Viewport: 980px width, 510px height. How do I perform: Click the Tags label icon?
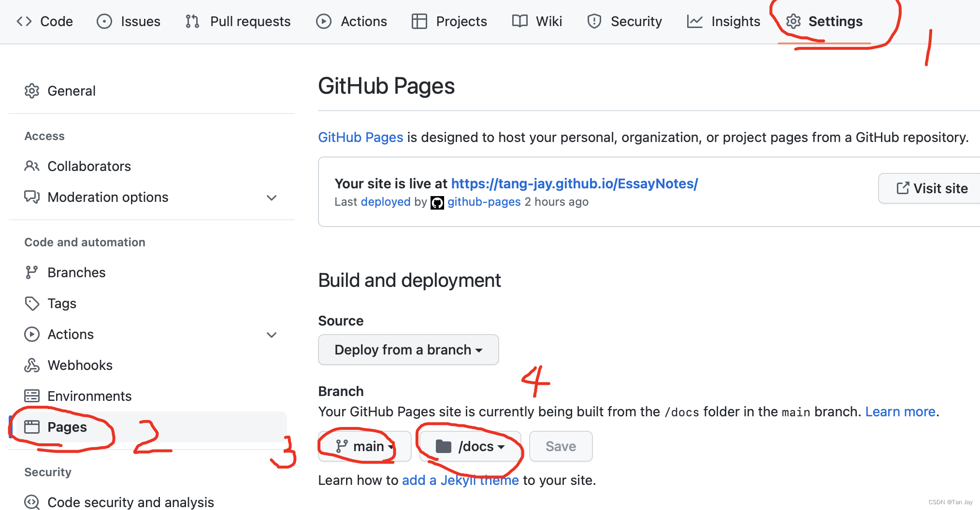[32, 303]
